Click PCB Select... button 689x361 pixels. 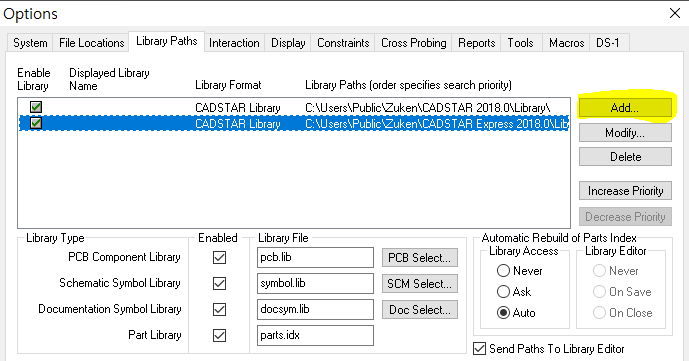420,258
